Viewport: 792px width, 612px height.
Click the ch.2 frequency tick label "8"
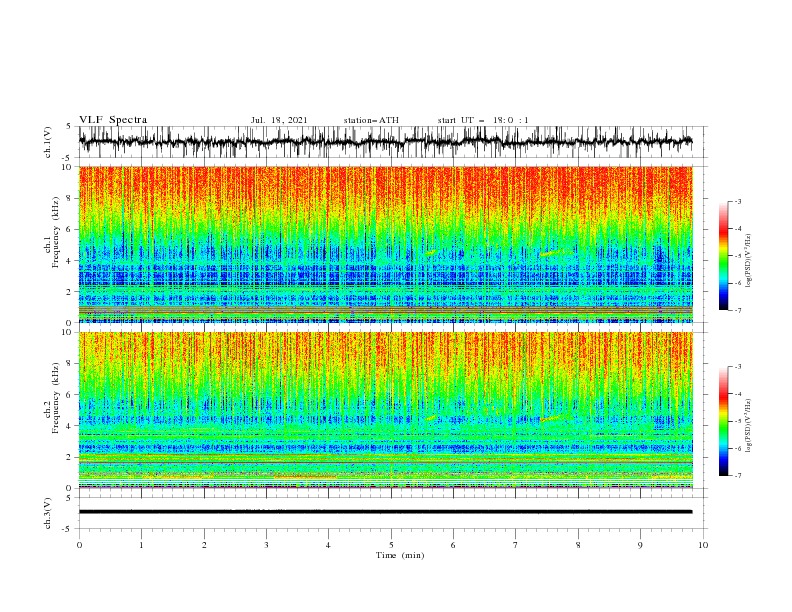pyautogui.click(x=70, y=364)
